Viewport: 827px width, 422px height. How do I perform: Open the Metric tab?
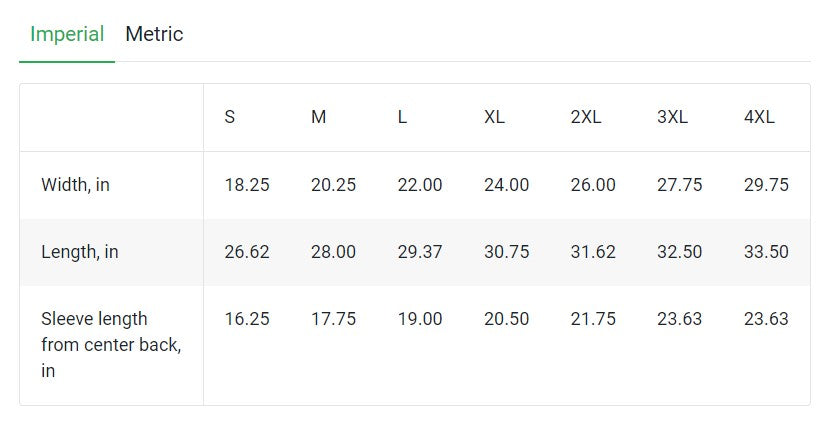(x=154, y=34)
